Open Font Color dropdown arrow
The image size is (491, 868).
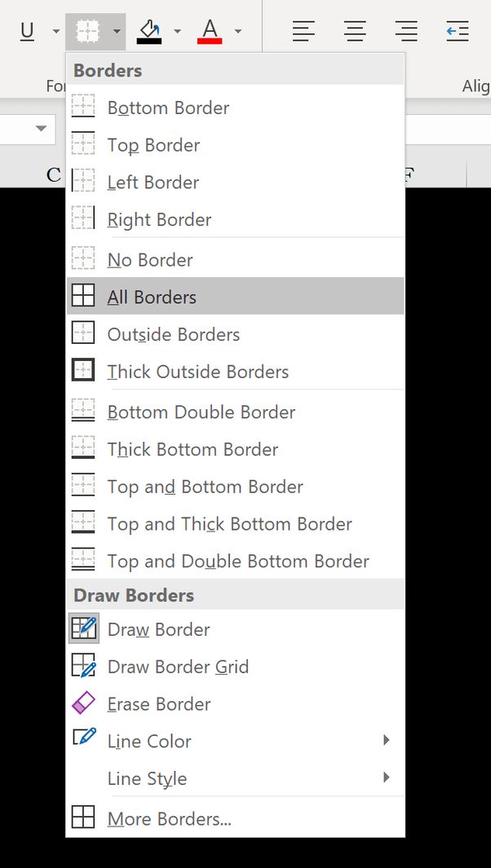click(238, 31)
